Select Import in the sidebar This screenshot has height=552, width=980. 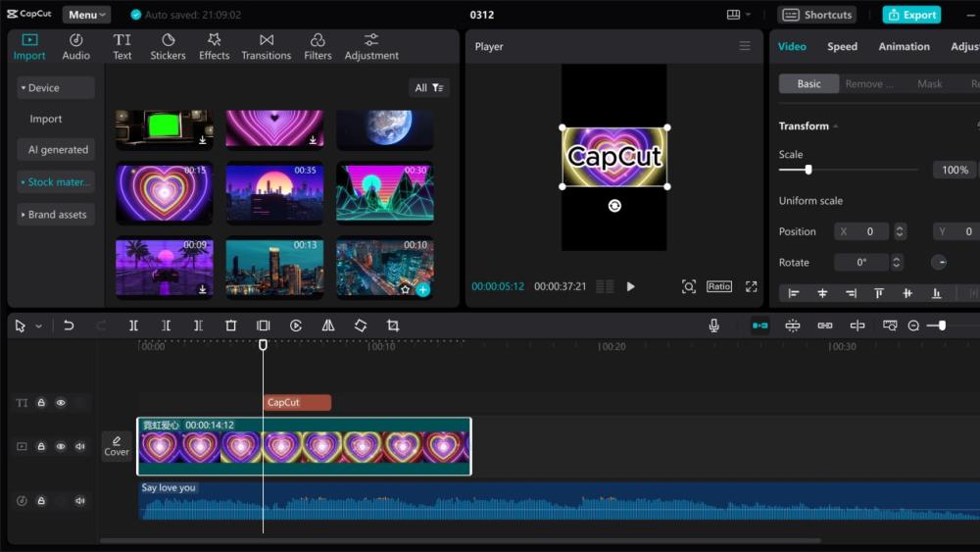(x=46, y=119)
